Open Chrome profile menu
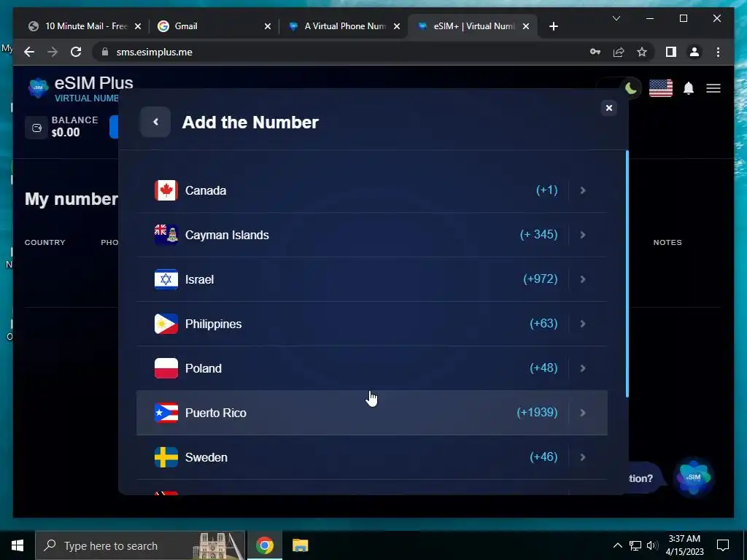 694,52
